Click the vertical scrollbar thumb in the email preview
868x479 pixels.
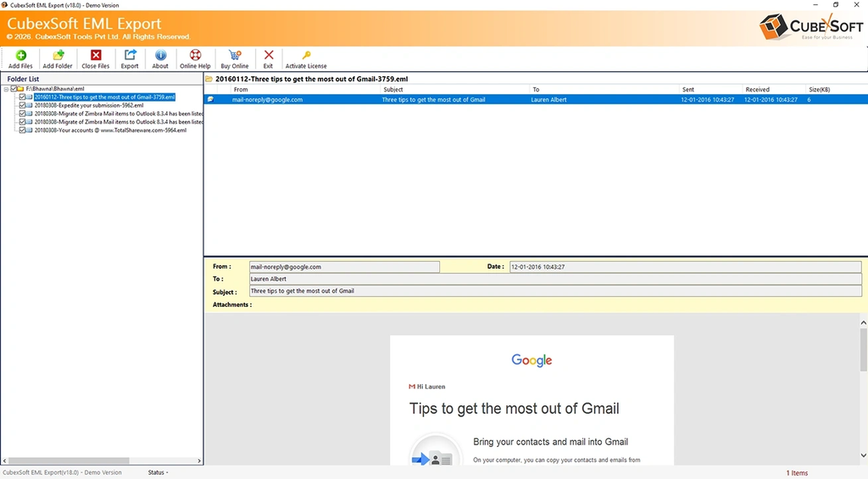tap(863, 349)
